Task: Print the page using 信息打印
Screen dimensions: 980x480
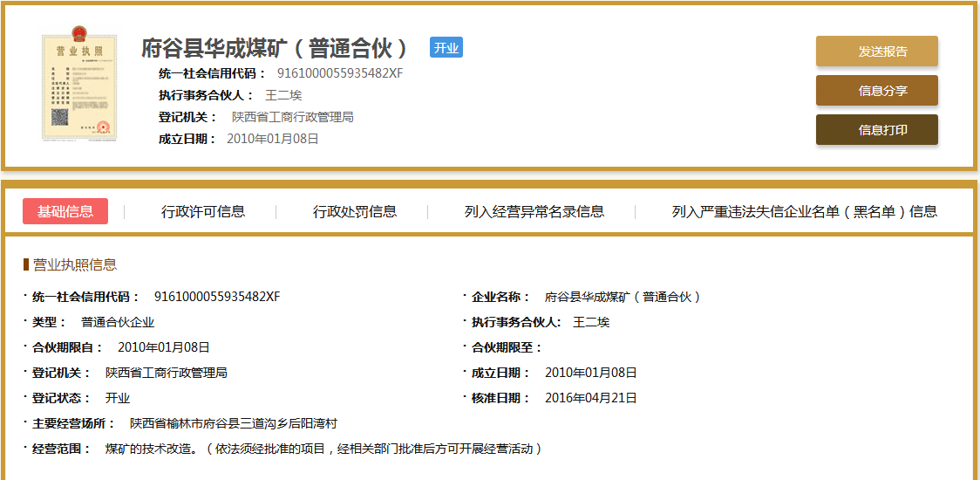Action: click(x=876, y=130)
